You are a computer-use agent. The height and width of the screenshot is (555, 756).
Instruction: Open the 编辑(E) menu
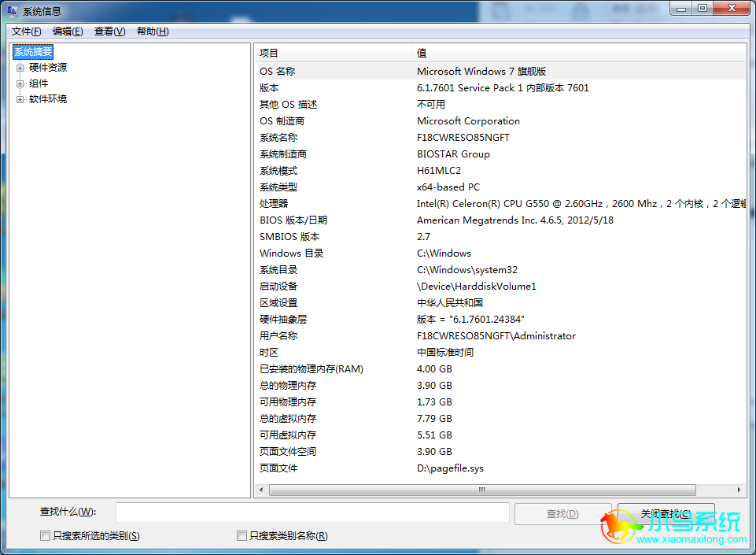click(68, 31)
